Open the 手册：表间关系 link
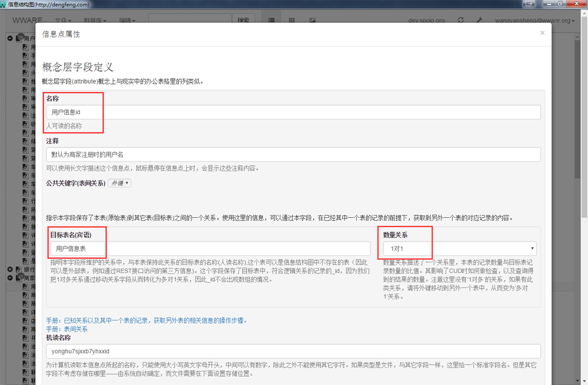The height and width of the screenshot is (385, 588). 67,329
